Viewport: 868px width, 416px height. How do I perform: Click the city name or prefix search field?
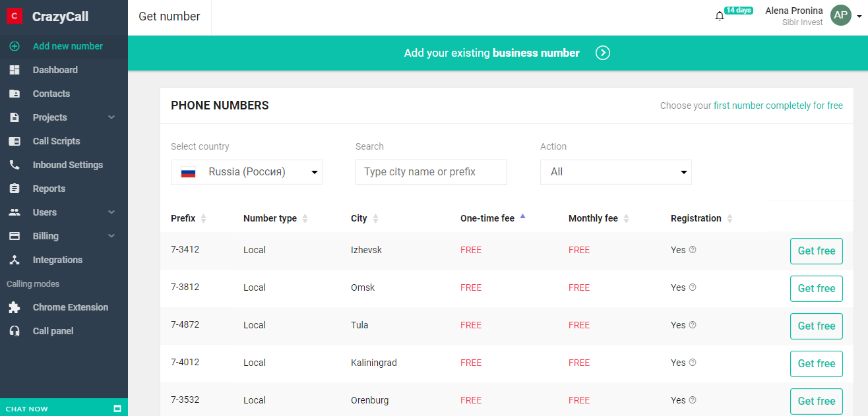tap(431, 172)
